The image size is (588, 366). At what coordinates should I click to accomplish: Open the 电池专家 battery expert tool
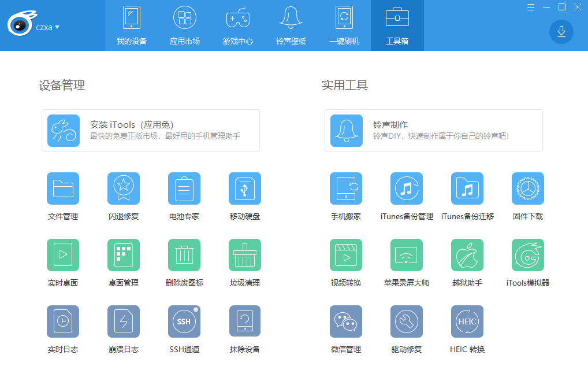tap(184, 188)
